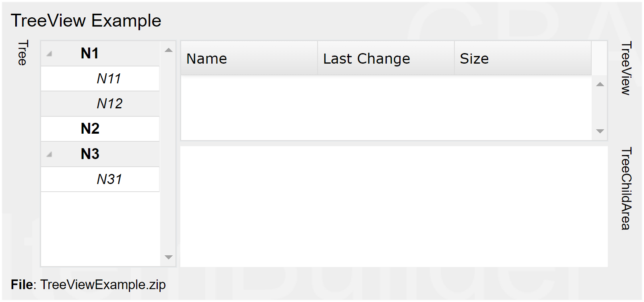Screen dimensions: 644x302
Task: Select the N3 tree node
Action: pyautogui.click(x=90, y=154)
